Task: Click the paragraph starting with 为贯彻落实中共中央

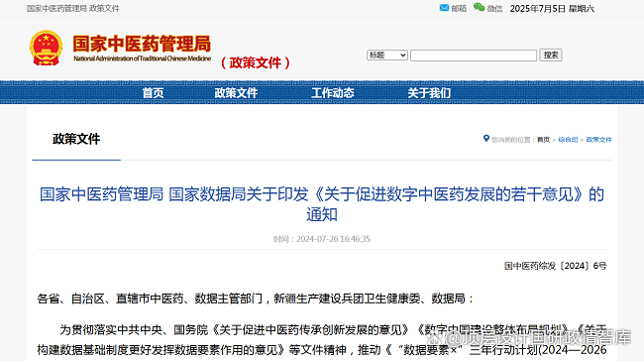Action: (322, 340)
